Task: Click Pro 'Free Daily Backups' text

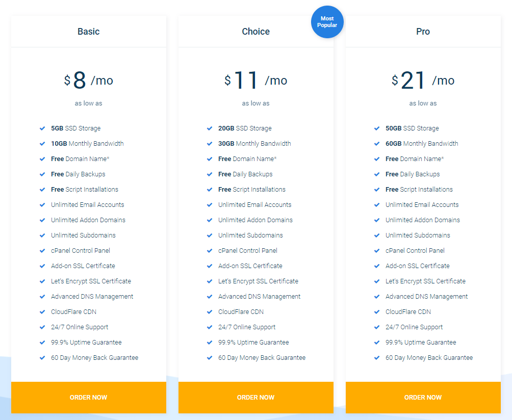Action: coord(413,174)
